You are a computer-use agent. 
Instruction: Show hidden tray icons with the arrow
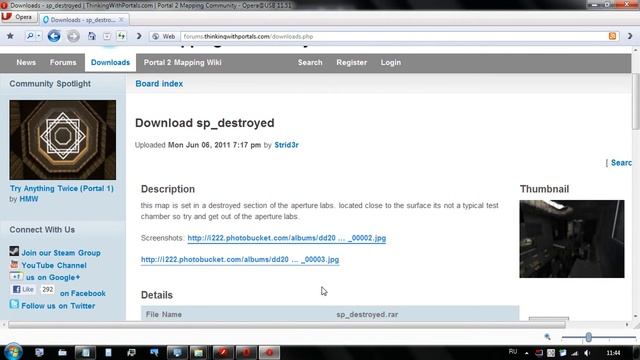tap(527, 353)
